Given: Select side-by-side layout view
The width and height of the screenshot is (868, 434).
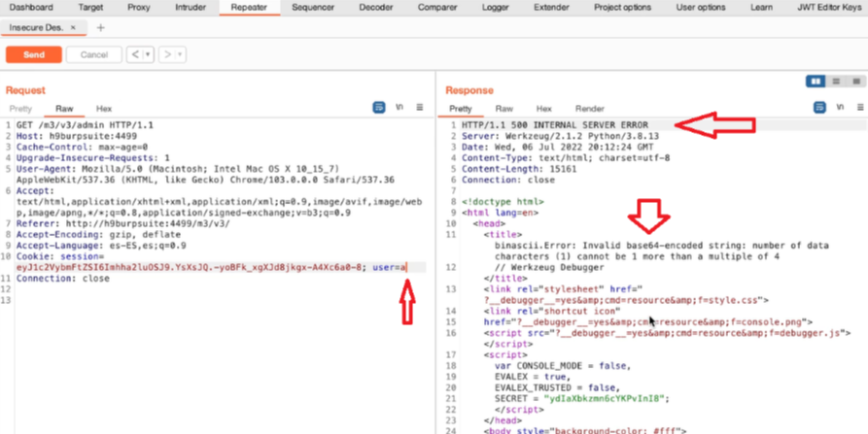Looking at the screenshot, I should [x=816, y=82].
